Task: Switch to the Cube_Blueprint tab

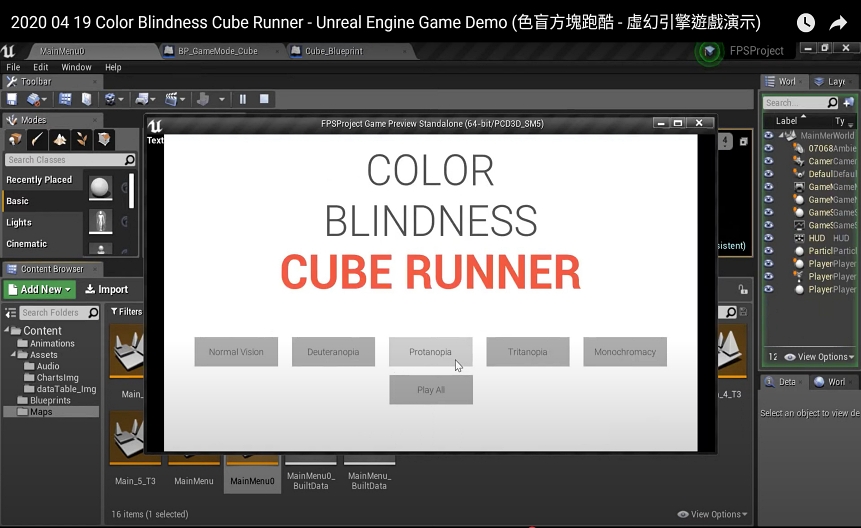Action: (x=334, y=51)
